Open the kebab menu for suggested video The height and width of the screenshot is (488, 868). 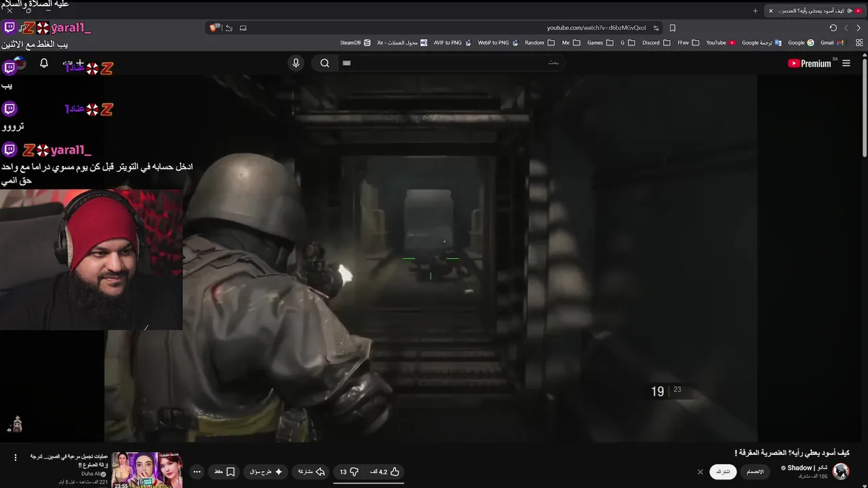(x=16, y=457)
